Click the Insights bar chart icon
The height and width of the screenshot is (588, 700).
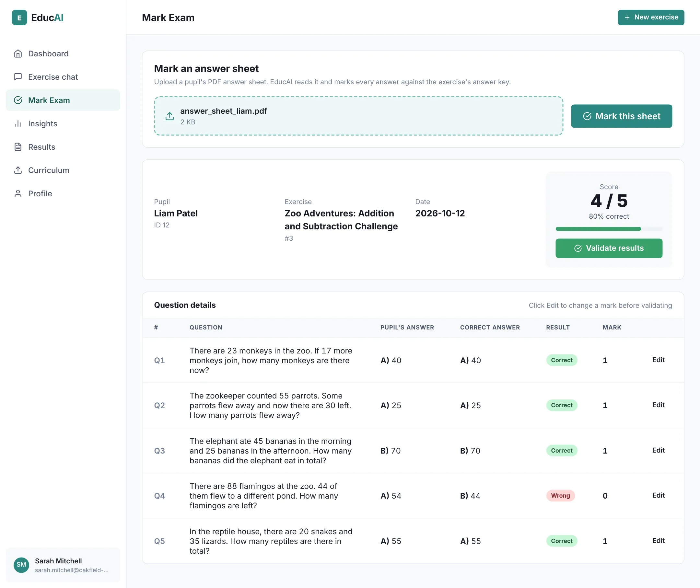pyautogui.click(x=18, y=124)
